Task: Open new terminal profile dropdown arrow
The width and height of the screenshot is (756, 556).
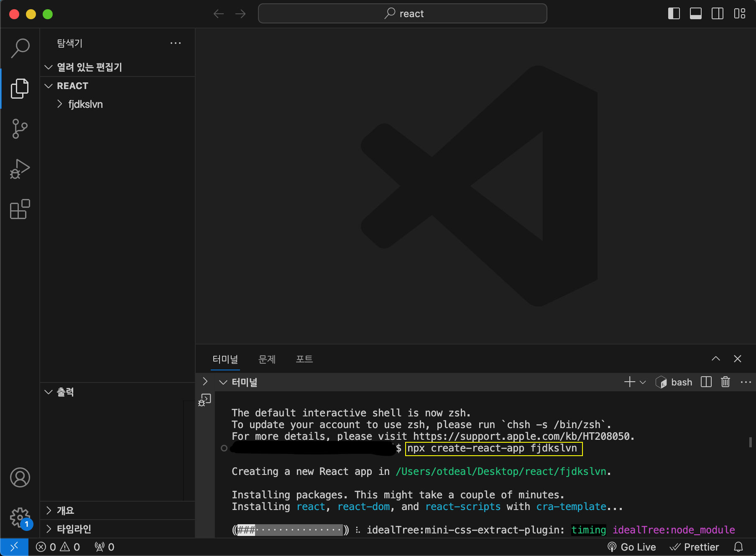Action: (643, 382)
